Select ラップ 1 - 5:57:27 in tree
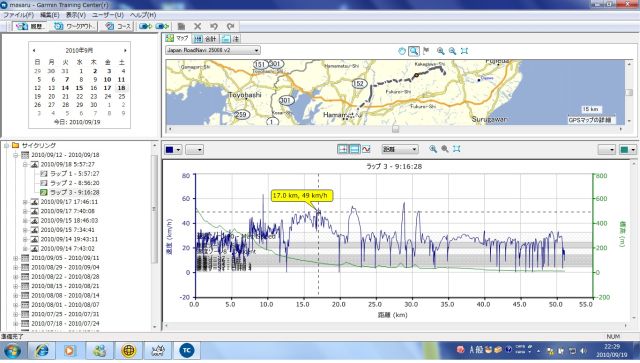 pos(75,174)
